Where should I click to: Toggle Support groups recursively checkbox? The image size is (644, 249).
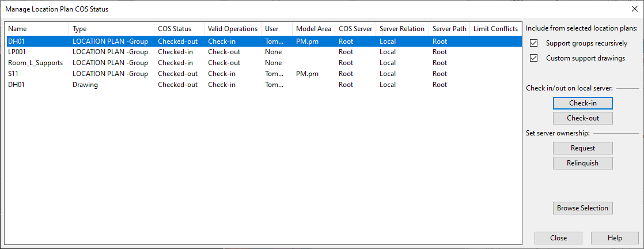pyautogui.click(x=533, y=43)
